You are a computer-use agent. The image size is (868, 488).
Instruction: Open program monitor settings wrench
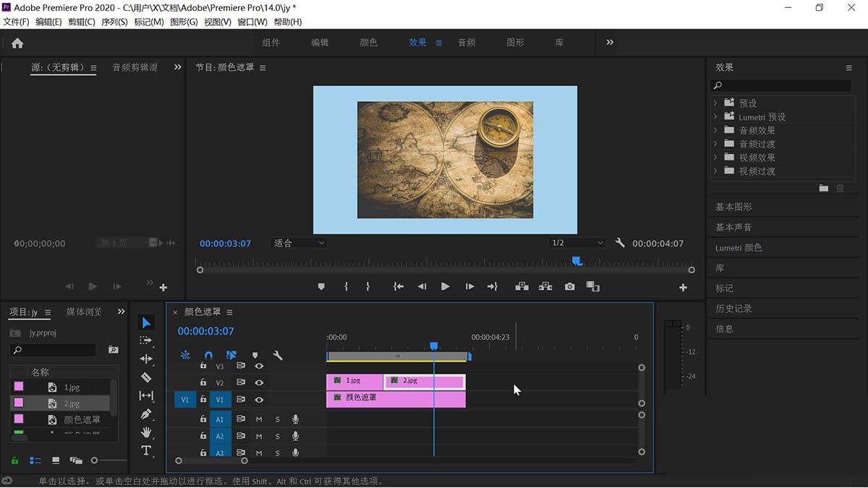pyautogui.click(x=620, y=243)
